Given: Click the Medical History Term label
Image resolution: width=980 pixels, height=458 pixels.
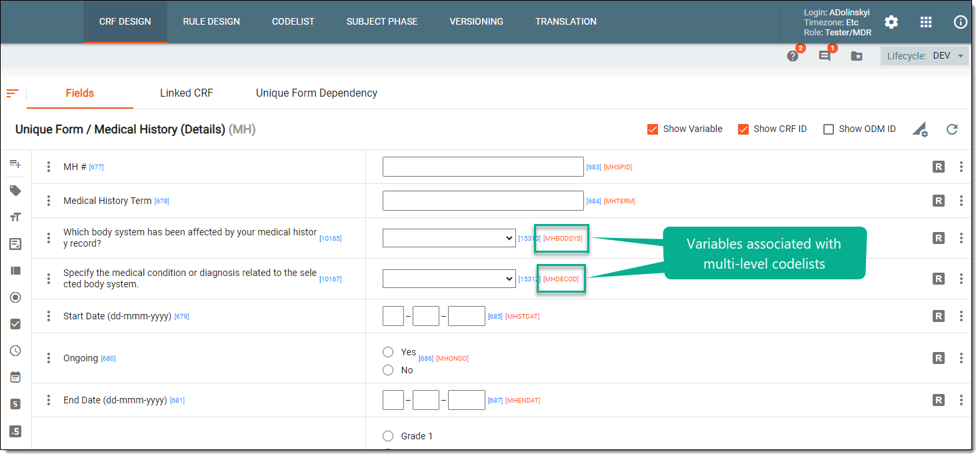Looking at the screenshot, I should coord(107,201).
